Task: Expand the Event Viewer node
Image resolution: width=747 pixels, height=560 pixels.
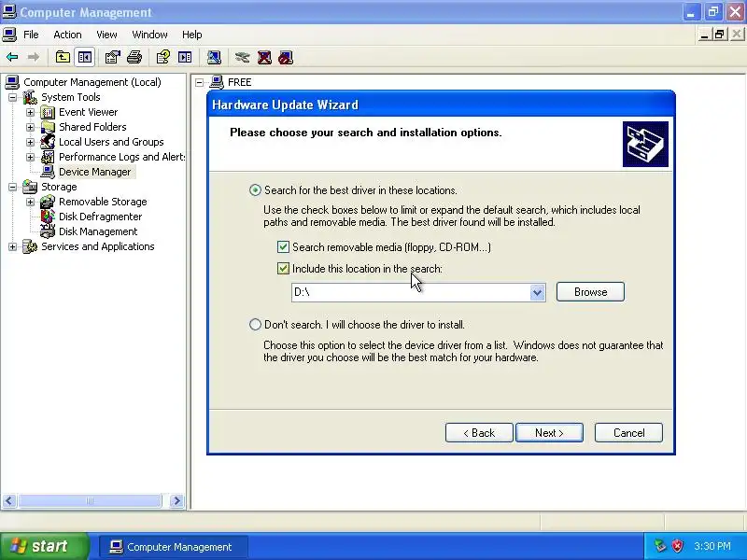Action: coord(31,112)
